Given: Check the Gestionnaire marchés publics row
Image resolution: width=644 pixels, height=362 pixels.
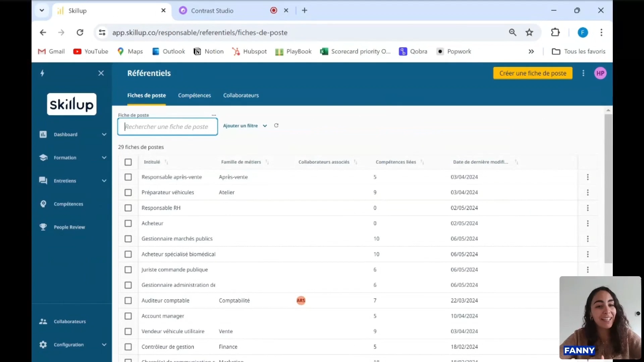Looking at the screenshot, I should (x=128, y=239).
